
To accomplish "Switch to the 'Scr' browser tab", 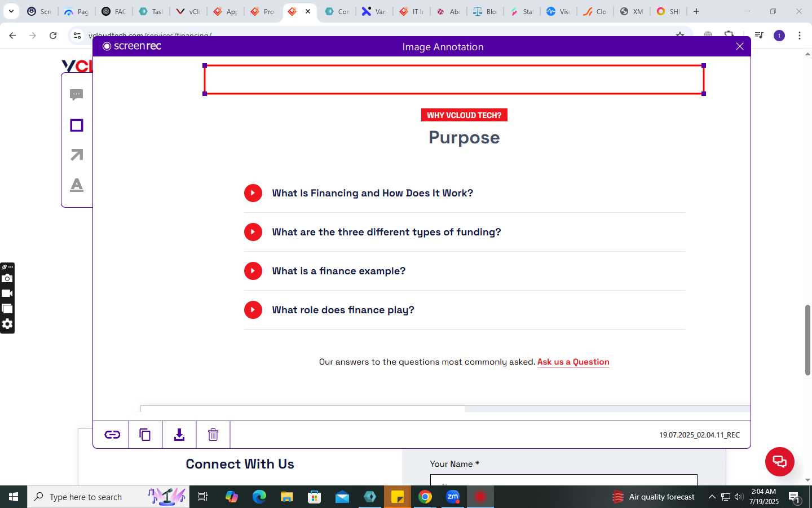I will point(39,11).
